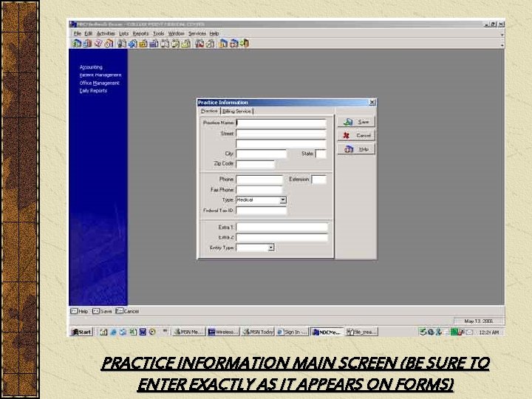Open the Lists menu

(123, 33)
